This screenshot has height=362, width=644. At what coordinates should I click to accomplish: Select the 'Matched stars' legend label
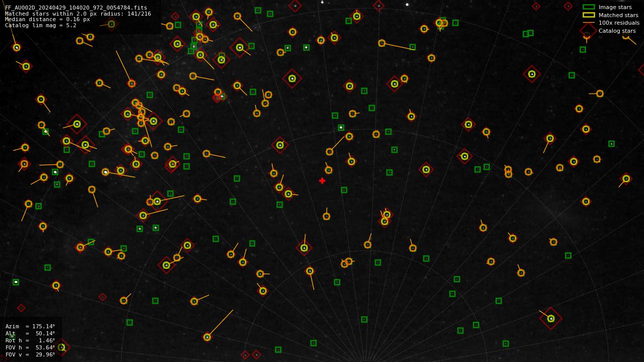618,15
